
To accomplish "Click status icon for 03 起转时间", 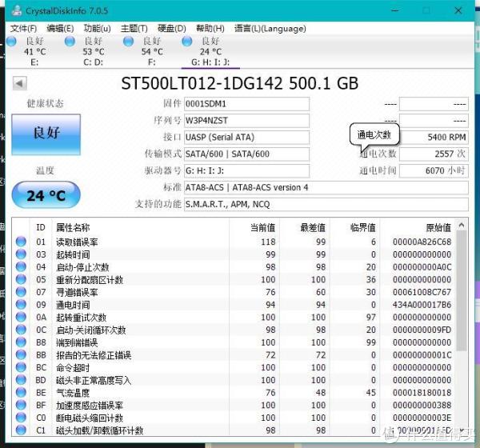I will (21, 254).
